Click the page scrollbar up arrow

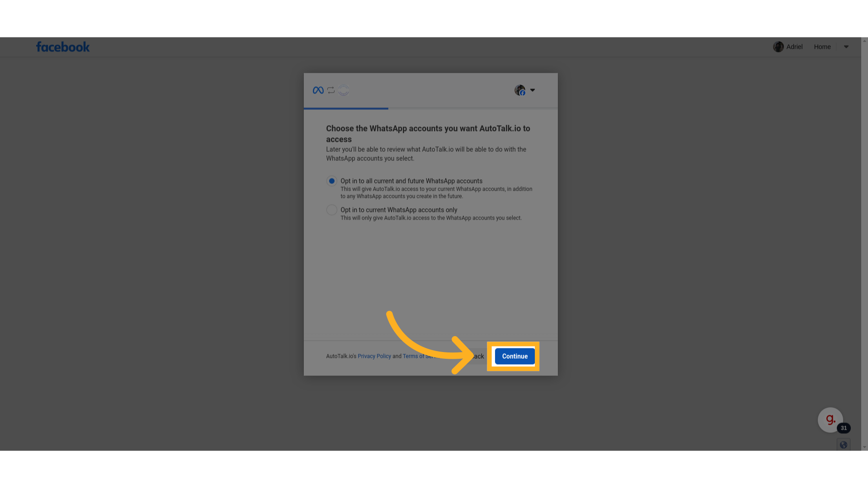coord(864,41)
